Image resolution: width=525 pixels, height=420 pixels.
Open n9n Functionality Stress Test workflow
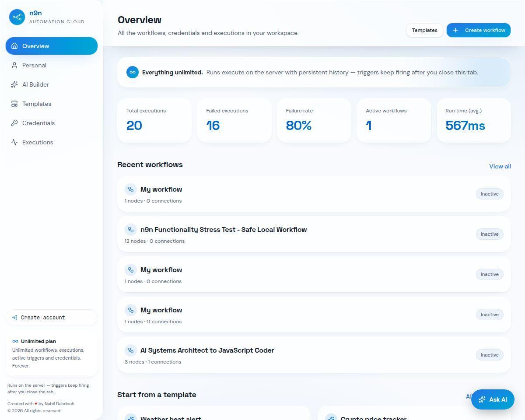click(x=314, y=234)
